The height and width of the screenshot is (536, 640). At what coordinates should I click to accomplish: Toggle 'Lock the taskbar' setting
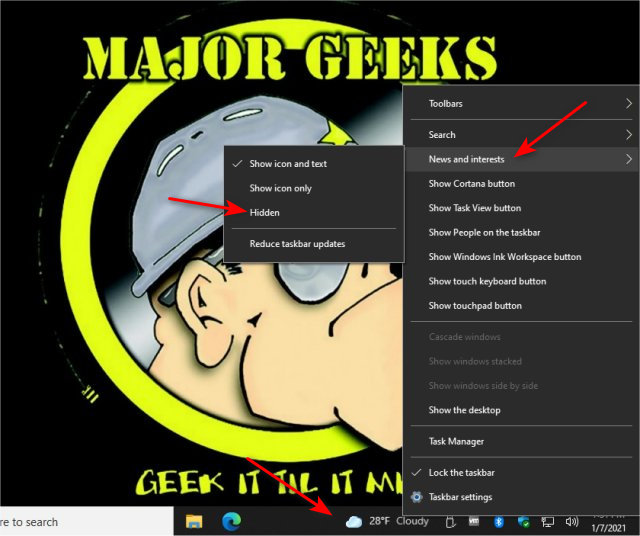(521, 473)
